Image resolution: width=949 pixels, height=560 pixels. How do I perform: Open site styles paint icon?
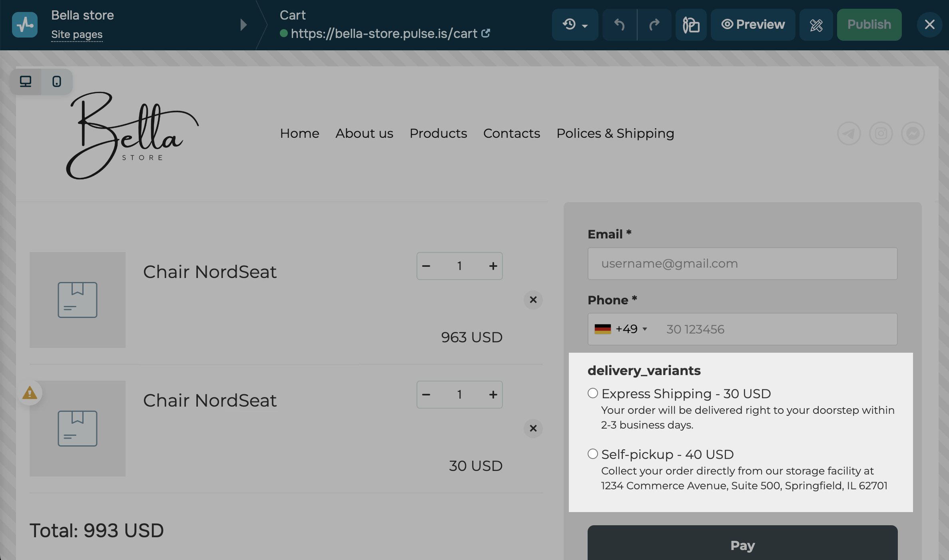[691, 25]
